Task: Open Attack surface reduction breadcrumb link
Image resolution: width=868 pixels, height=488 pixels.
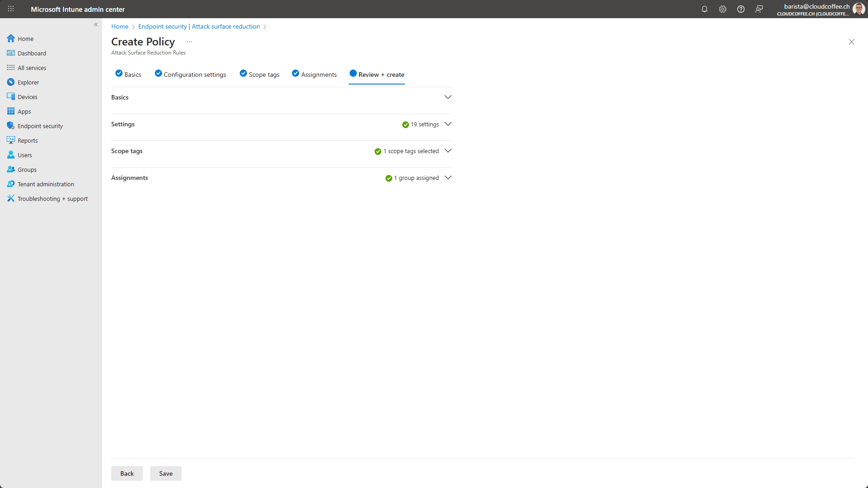Action: coord(226,26)
